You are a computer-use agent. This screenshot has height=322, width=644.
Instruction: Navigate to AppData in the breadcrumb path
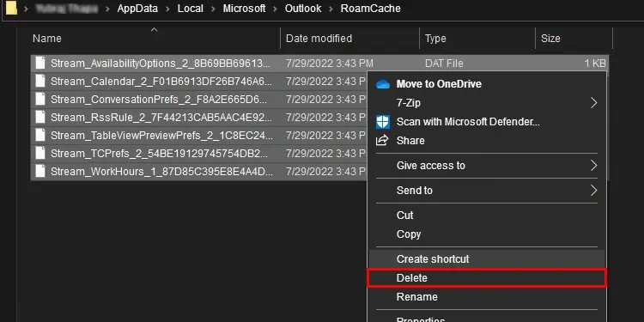pos(137,9)
